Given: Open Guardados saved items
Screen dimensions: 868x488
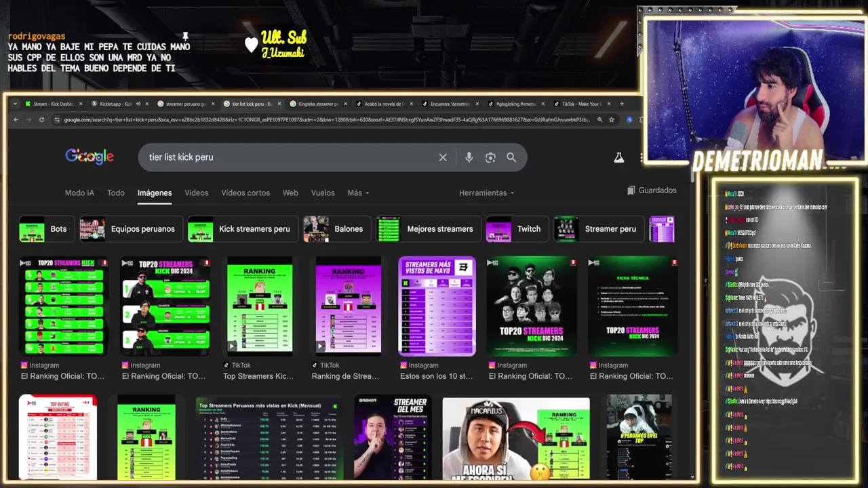Looking at the screenshot, I should (652, 190).
